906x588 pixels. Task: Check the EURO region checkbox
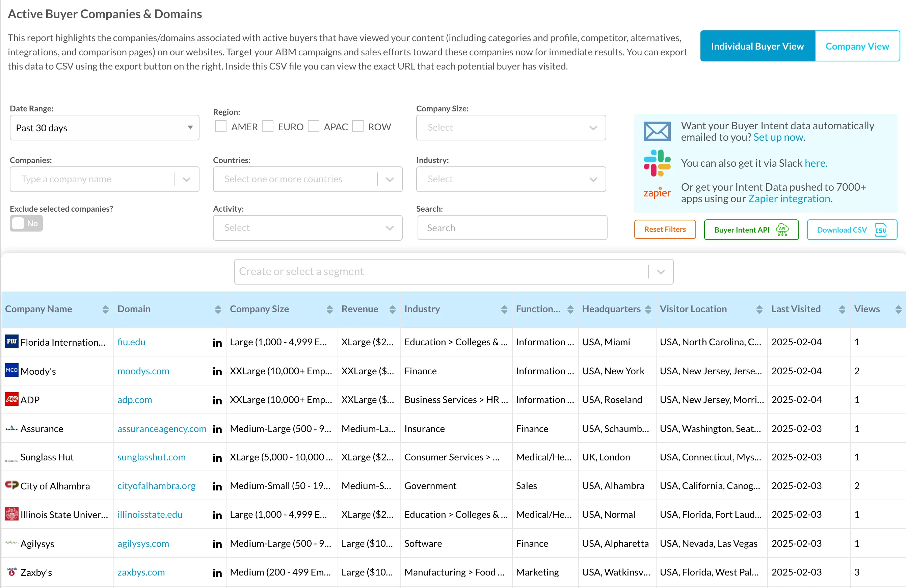[x=268, y=126]
